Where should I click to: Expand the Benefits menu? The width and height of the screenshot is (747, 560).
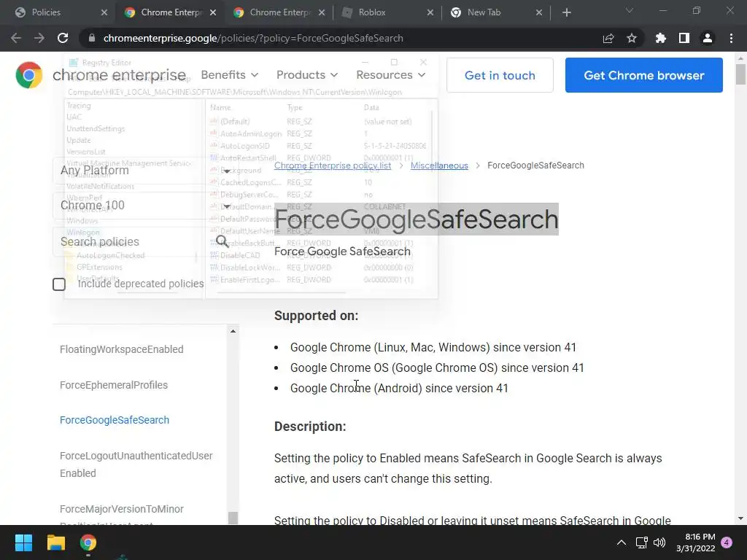tap(229, 75)
